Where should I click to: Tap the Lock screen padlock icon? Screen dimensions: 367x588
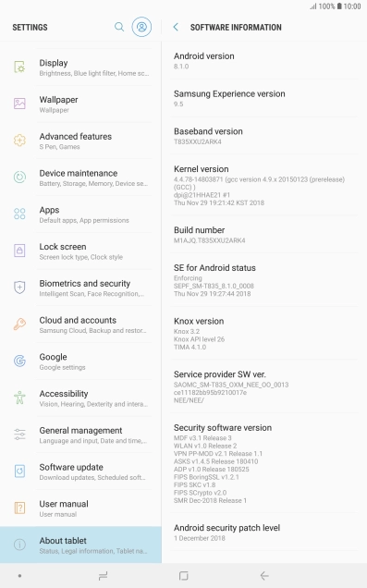(19, 251)
